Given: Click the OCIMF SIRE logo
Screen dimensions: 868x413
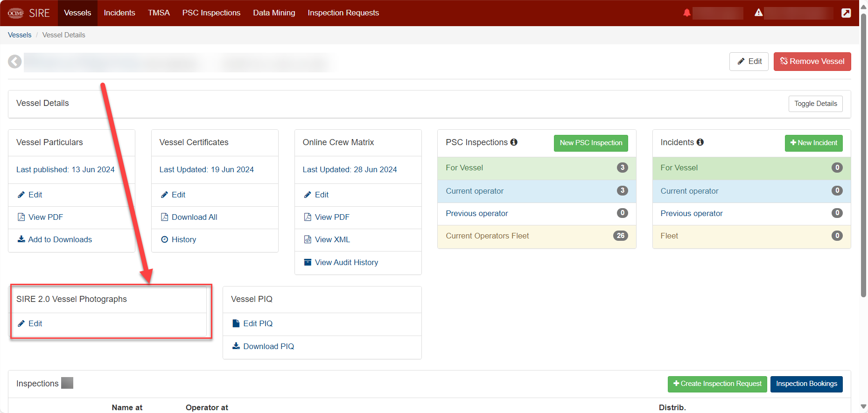Looking at the screenshot, I should 28,13.
